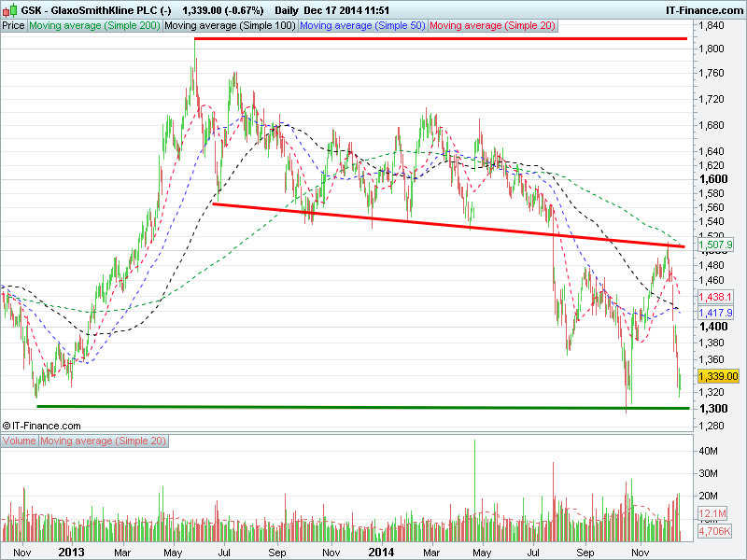Click the 1,800 price axis label

tap(712, 49)
